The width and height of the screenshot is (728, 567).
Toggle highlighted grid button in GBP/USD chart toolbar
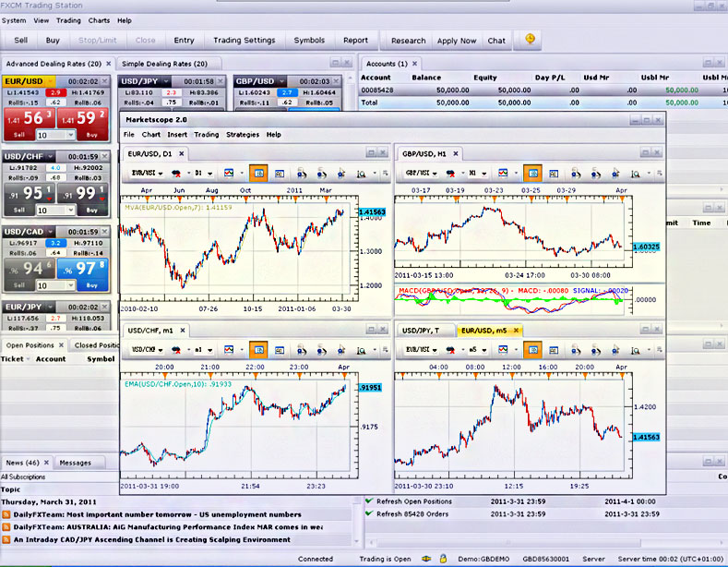click(x=532, y=173)
